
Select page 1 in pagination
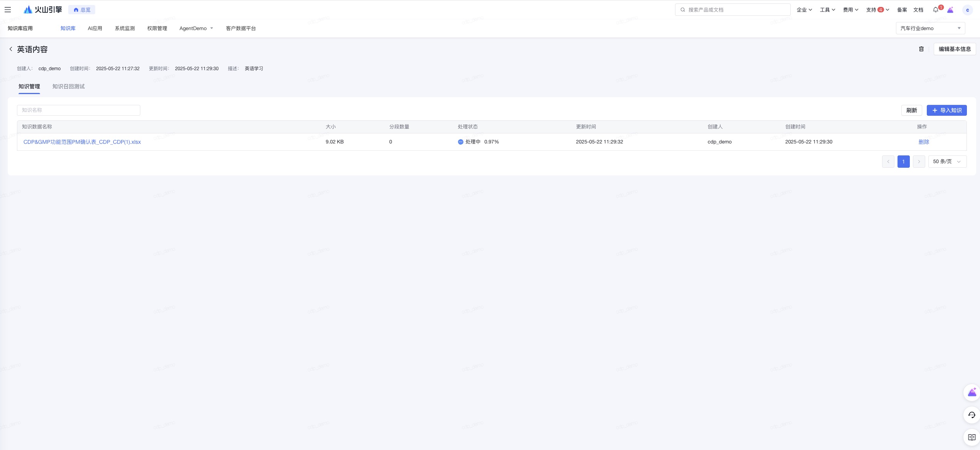pyautogui.click(x=903, y=162)
